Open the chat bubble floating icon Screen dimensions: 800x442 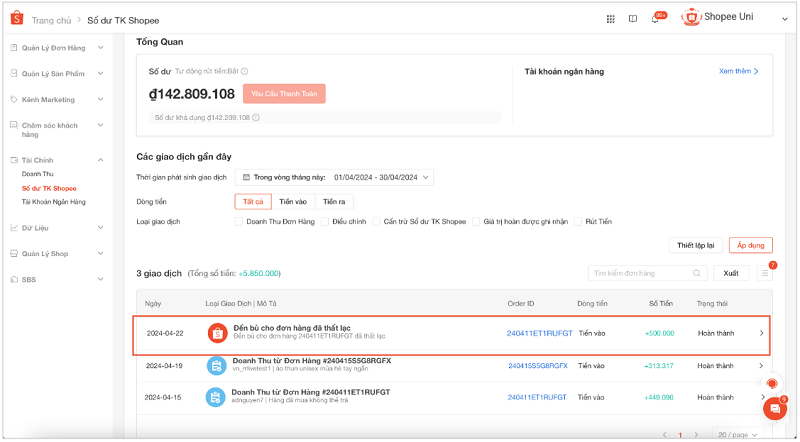tap(774, 408)
